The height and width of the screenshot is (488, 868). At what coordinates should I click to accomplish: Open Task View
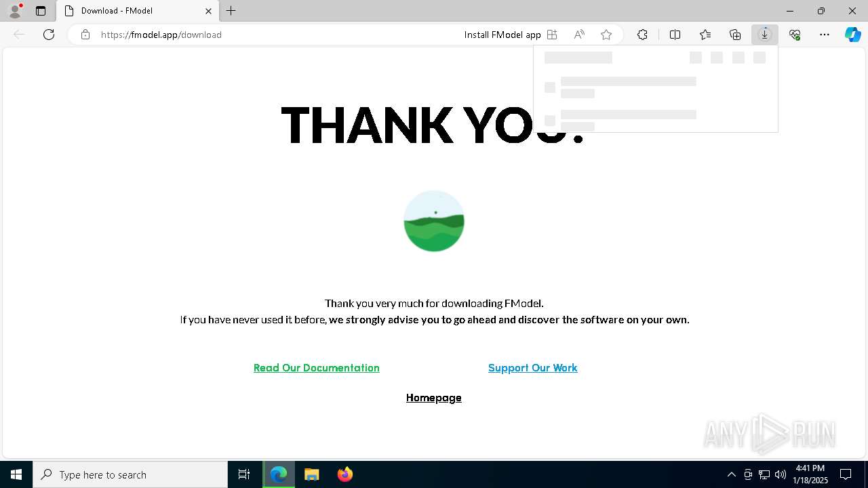(244, 474)
